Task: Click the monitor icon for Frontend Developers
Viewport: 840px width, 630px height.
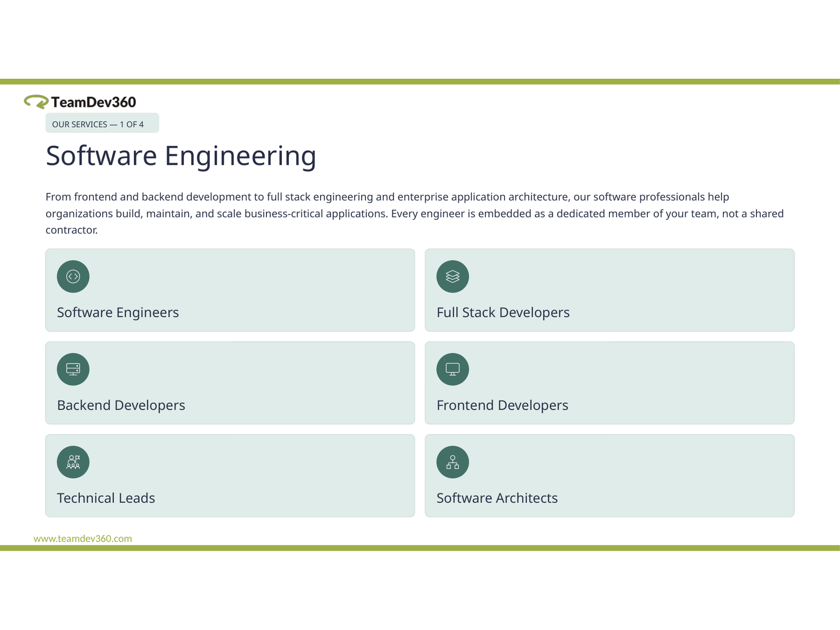Action: [453, 369]
